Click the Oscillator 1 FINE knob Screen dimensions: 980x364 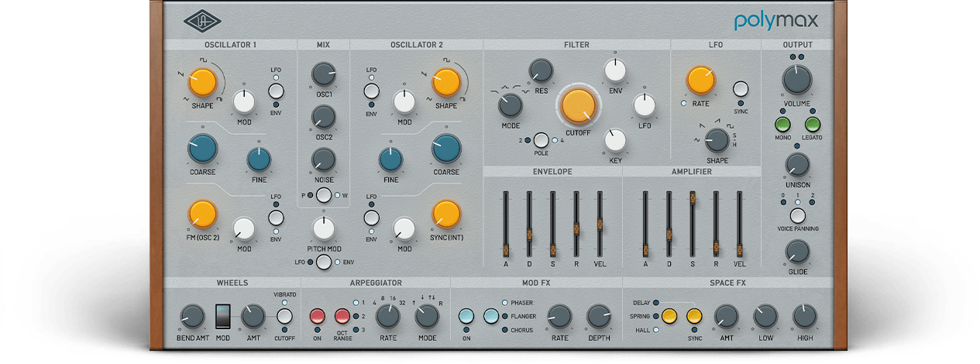pyautogui.click(x=259, y=160)
